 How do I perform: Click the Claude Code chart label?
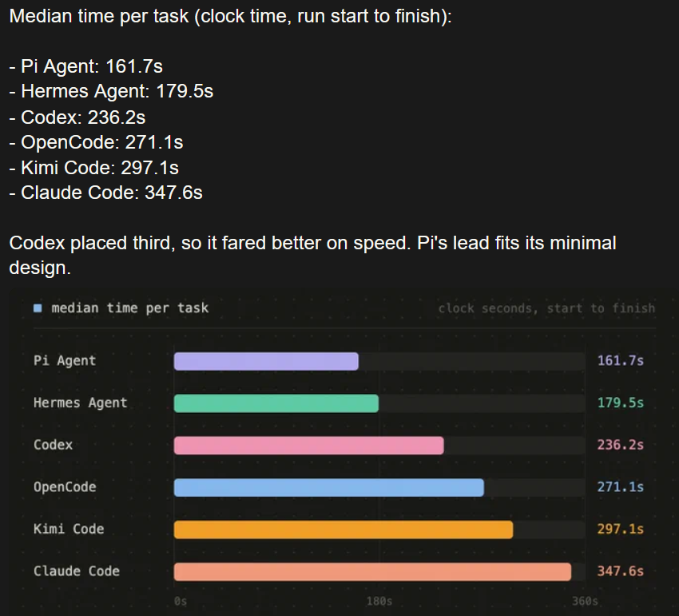click(76, 571)
